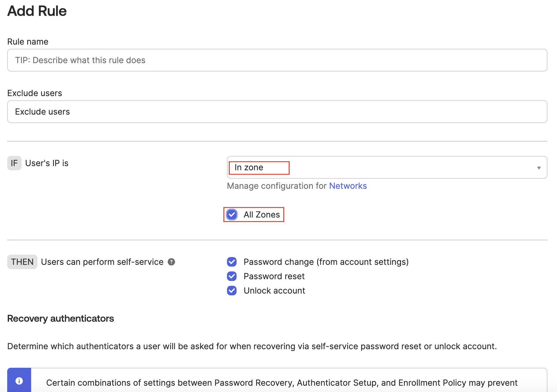Open the Networks configuration link
Viewport: 557px width, 392px height.
pyautogui.click(x=348, y=186)
